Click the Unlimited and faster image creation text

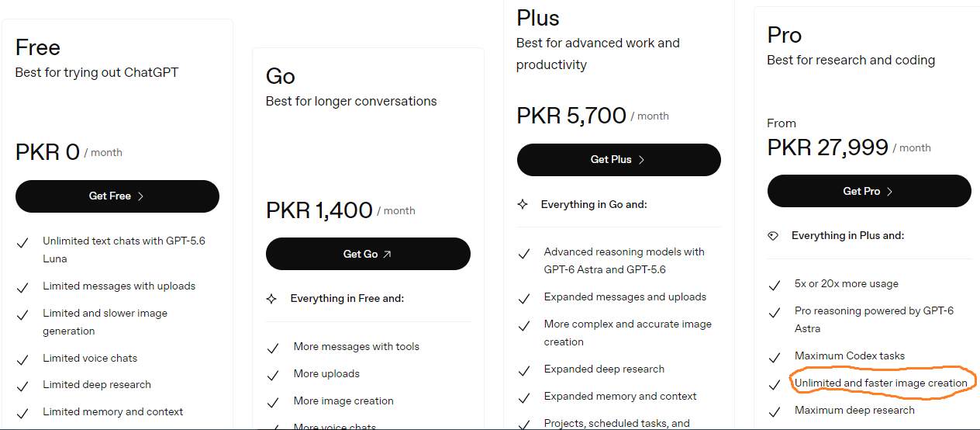point(881,383)
